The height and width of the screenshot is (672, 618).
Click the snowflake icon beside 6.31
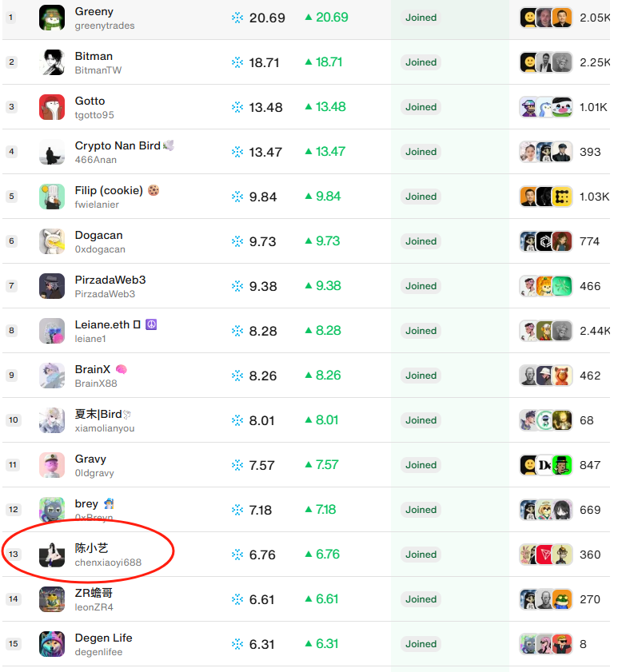coord(237,644)
